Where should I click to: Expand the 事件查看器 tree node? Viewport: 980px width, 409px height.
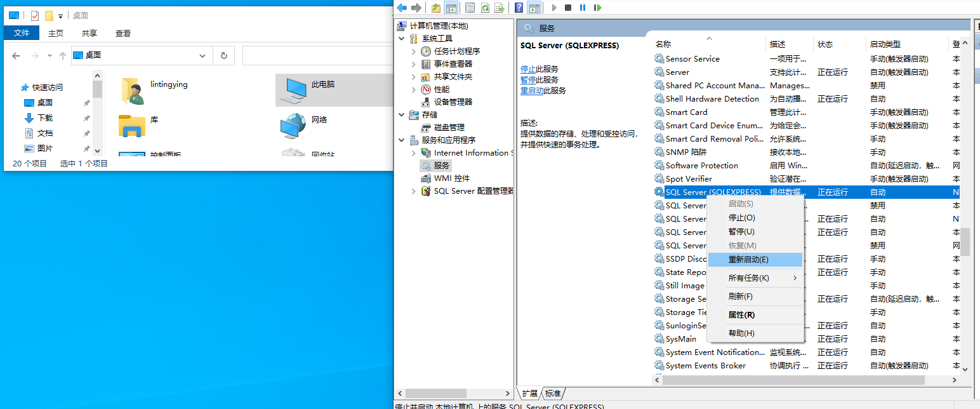(x=414, y=64)
